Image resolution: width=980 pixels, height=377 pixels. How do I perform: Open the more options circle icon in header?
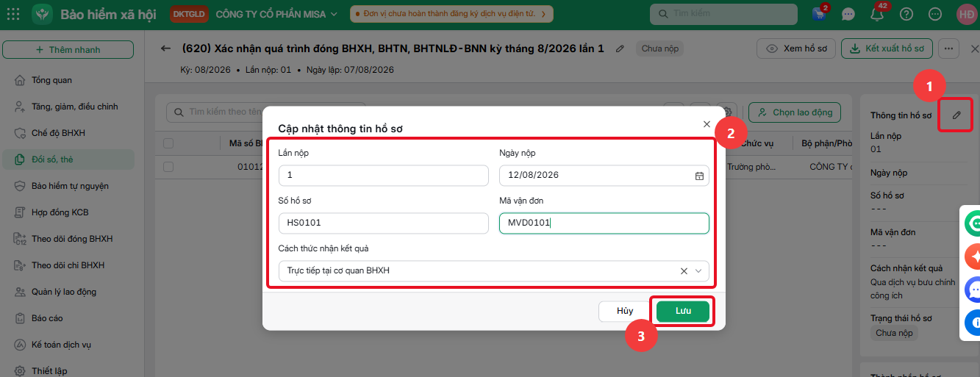935,14
